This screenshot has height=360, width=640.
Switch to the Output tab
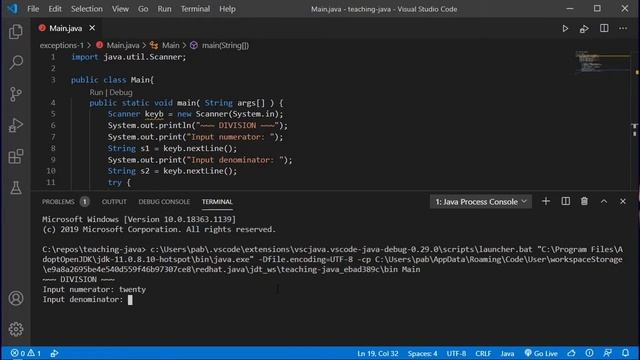[114, 202]
